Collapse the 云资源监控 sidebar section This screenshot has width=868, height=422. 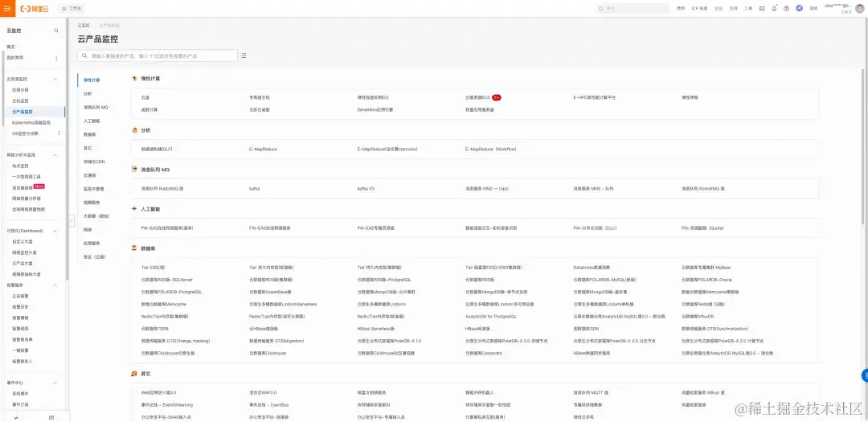point(55,80)
